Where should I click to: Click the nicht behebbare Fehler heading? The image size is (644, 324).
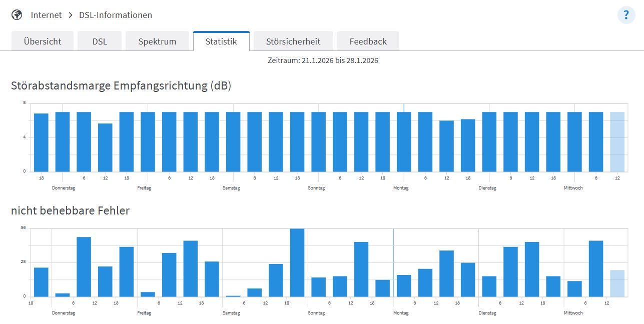point(70,211)
